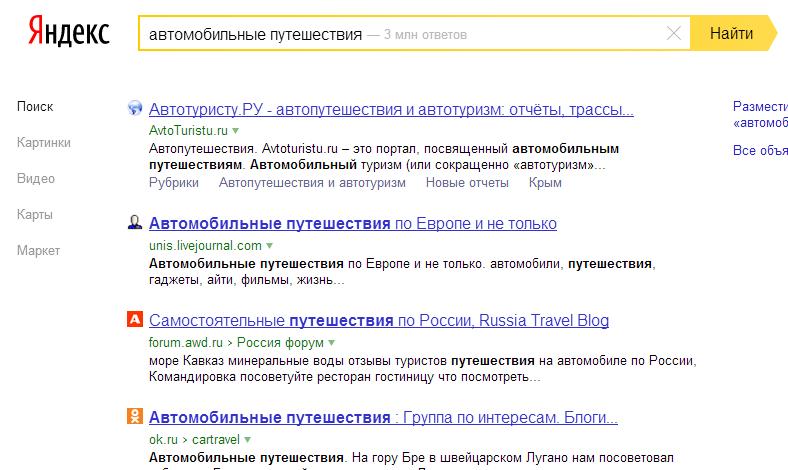Expand the dropdown arrow next to unis.livejournal.com

(269, 246)
